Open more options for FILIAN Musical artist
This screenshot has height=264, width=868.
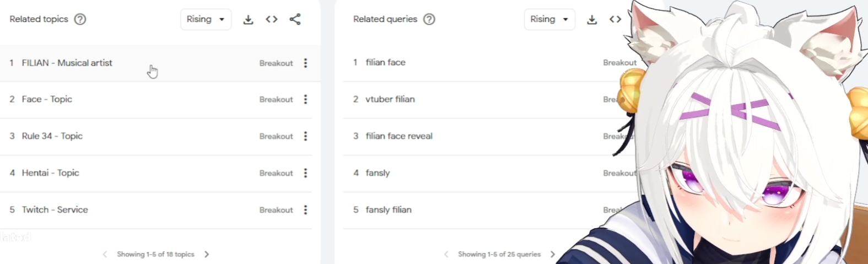pos(305,63)
